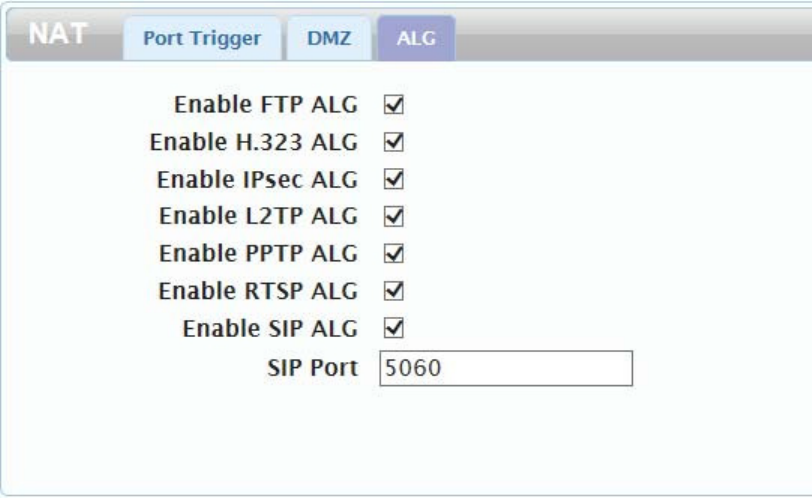This screenshot has height=498, width=812.
Task: Disable the IPsec ALG checkbox
Action: (394, 179)
